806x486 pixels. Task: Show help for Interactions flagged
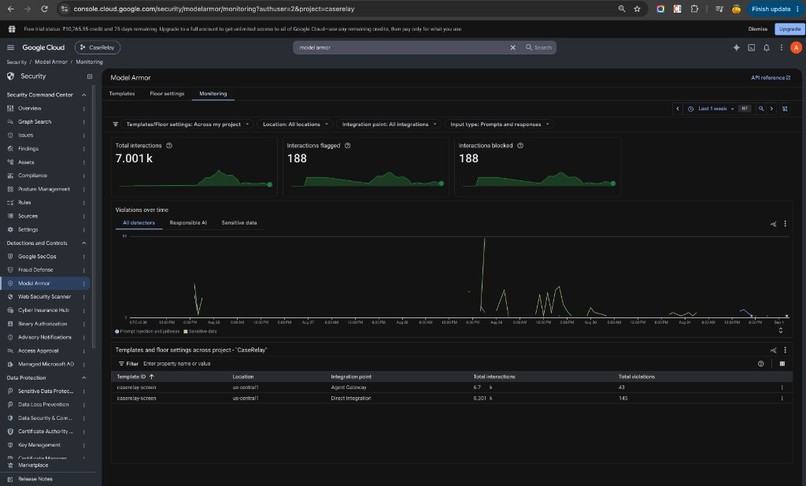tap(347, 146)
